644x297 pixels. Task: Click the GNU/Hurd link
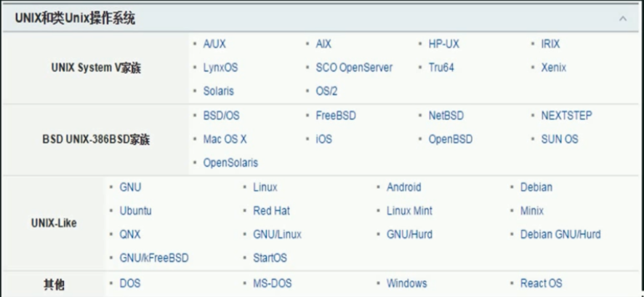click(x=409, y=234)
